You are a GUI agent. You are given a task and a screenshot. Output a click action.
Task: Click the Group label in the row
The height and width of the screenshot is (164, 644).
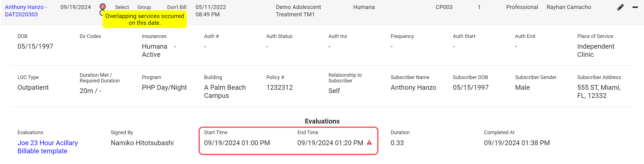coord(144,7)
